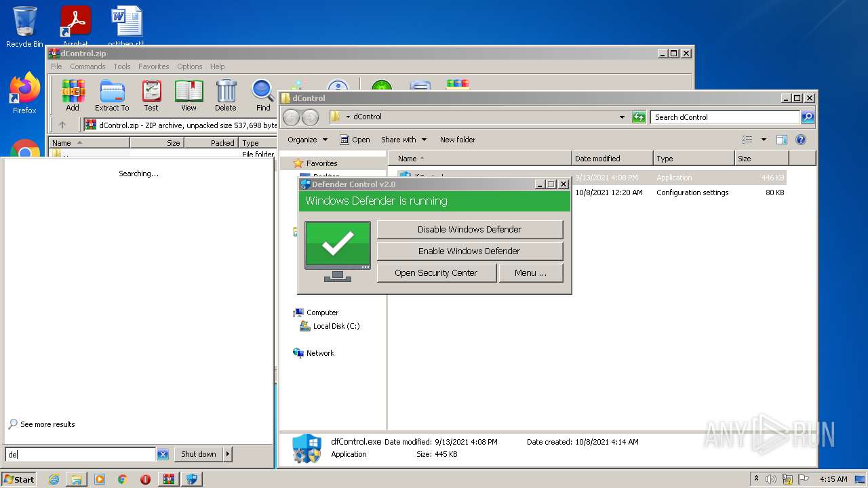Open address path dropdown before dControl
This screenshot has width=868, height=488.
coord(348,117)
